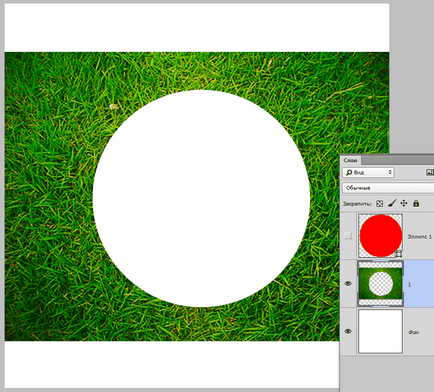This screenshot has height=392, width=434.
Task: Click the lock position move icon
Action: [404, 203]
